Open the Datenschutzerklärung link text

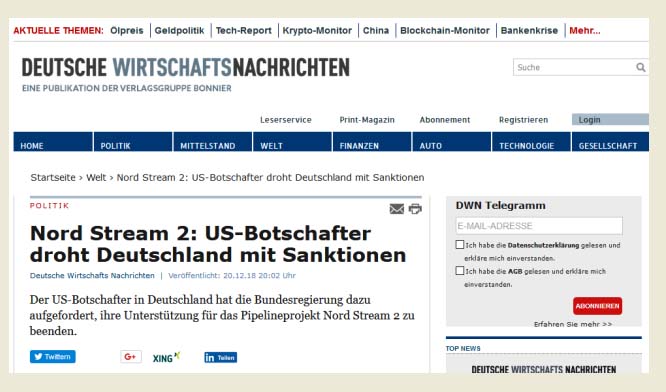543,245
